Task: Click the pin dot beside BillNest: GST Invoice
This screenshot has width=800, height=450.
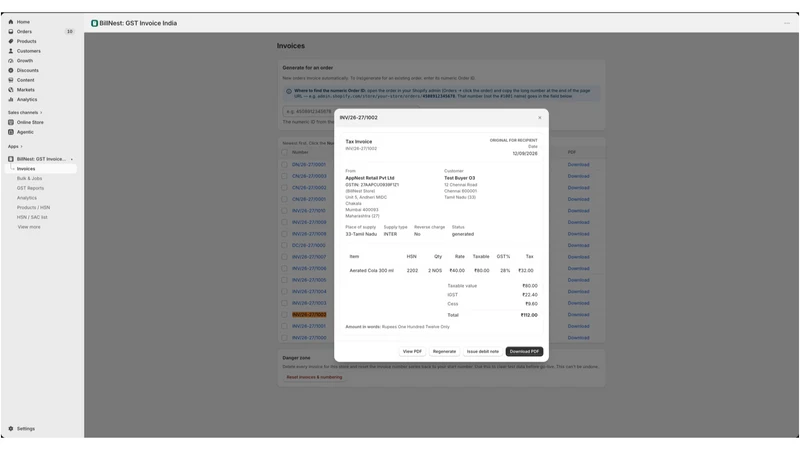Action: point(71,159)
